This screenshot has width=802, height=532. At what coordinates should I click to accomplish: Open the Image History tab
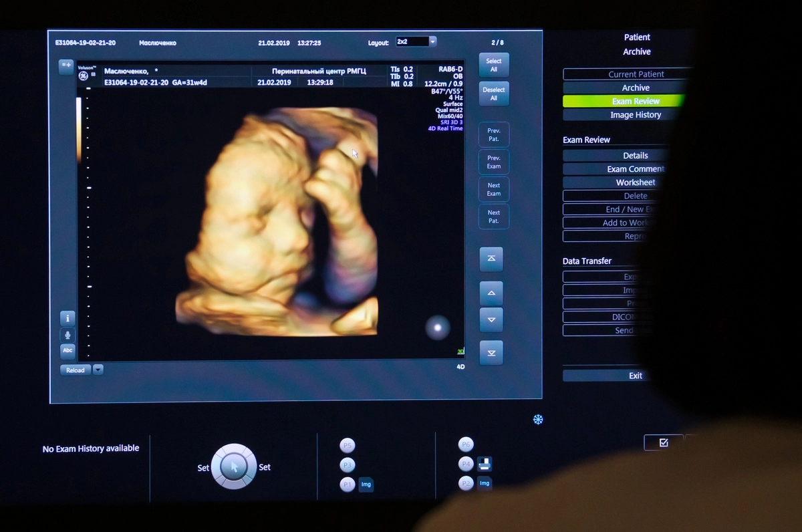click(x=635, y=115)
